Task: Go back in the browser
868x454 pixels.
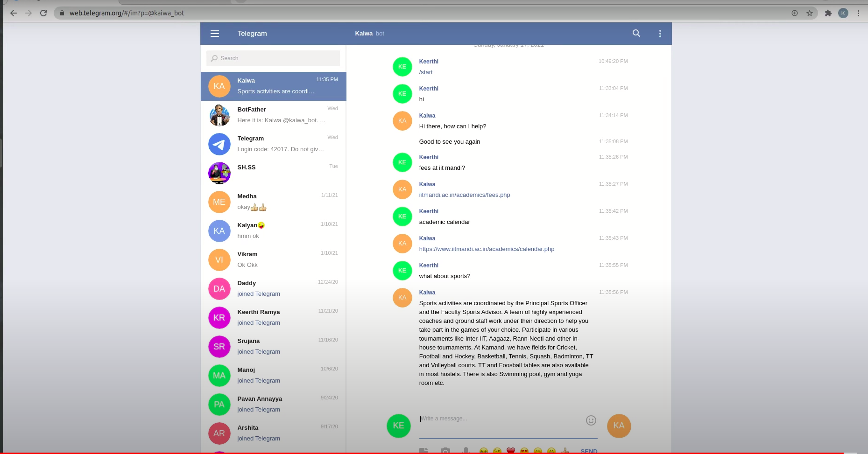Action: click(x=14, y=13)
